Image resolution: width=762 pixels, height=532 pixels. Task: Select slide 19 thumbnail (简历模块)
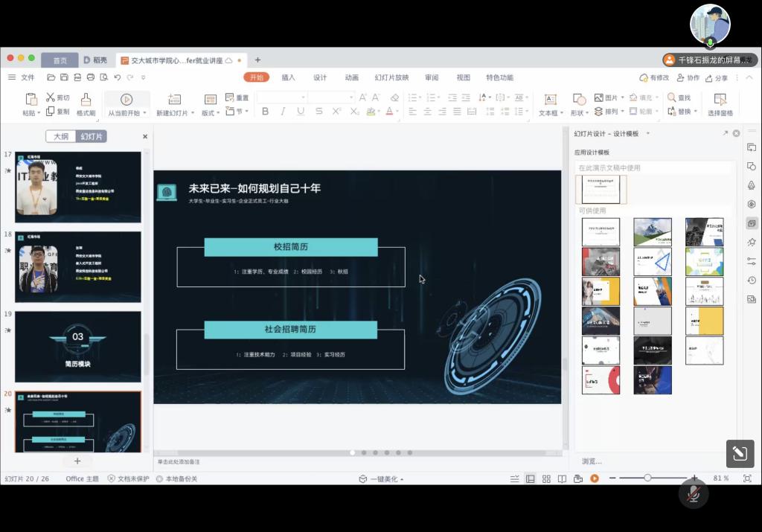pyautogui.click(x=77, y=347)
